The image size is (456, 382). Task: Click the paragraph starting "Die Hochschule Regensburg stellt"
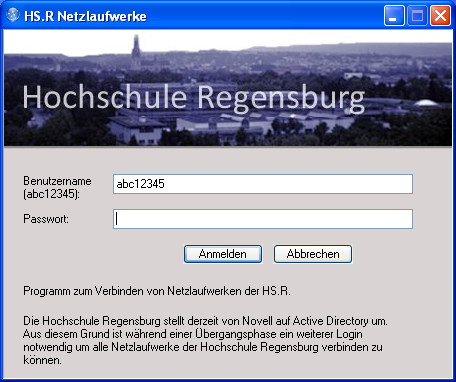tap(205, 340)
